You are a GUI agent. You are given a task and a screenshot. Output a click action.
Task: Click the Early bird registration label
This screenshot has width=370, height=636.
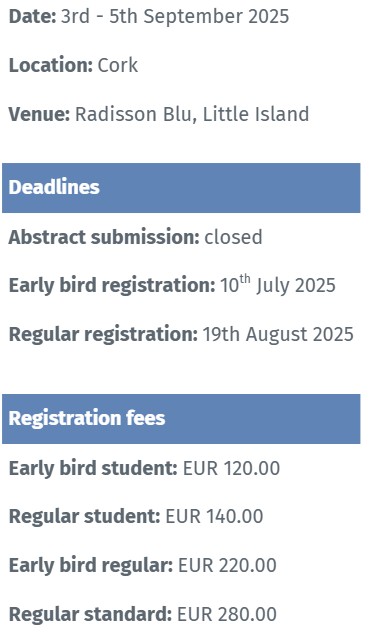(112, 286)
